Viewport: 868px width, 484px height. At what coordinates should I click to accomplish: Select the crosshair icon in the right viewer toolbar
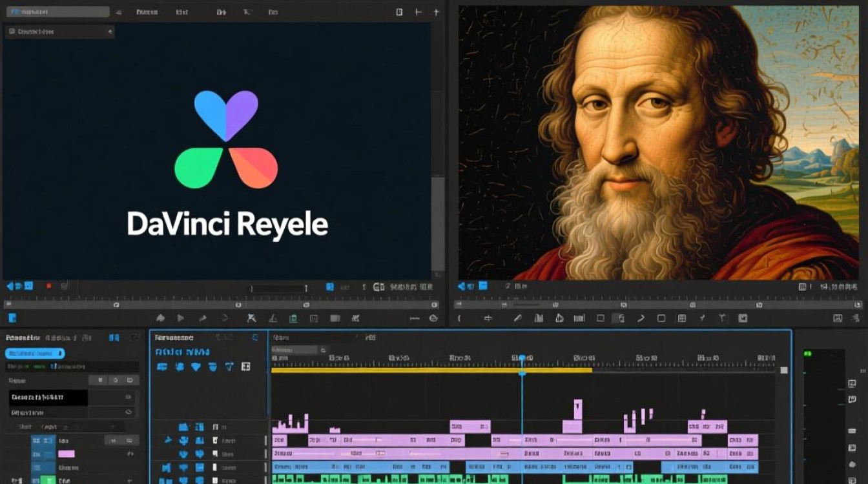(488, 318)
